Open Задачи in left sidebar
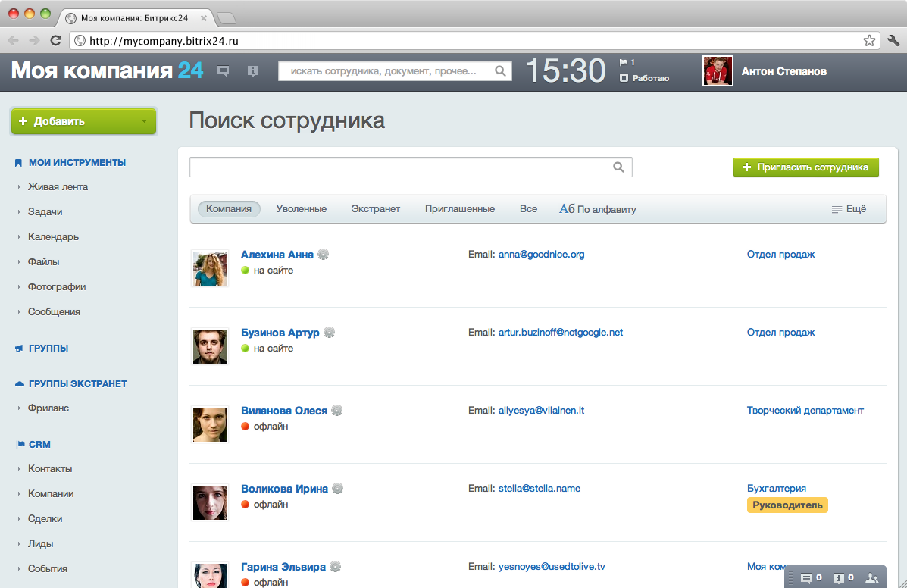This screenshot has width=907, height=588. 45,211
